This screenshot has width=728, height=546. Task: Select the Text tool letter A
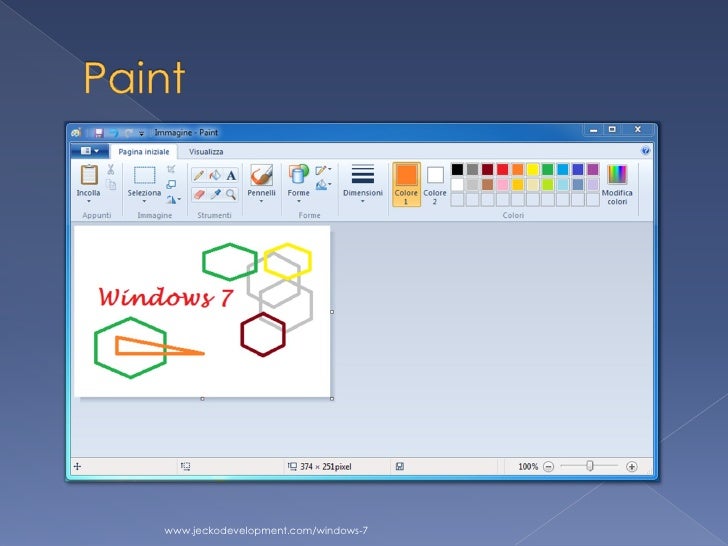(x=231, y=176)
